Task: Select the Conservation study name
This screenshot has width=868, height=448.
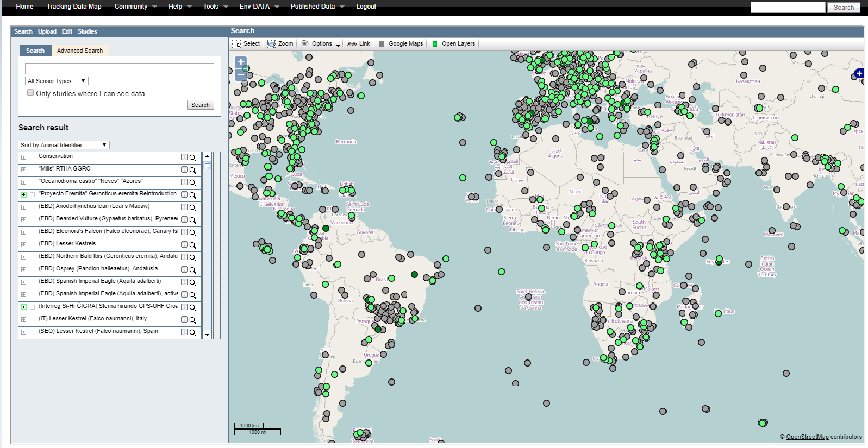Action: [55, 156]
